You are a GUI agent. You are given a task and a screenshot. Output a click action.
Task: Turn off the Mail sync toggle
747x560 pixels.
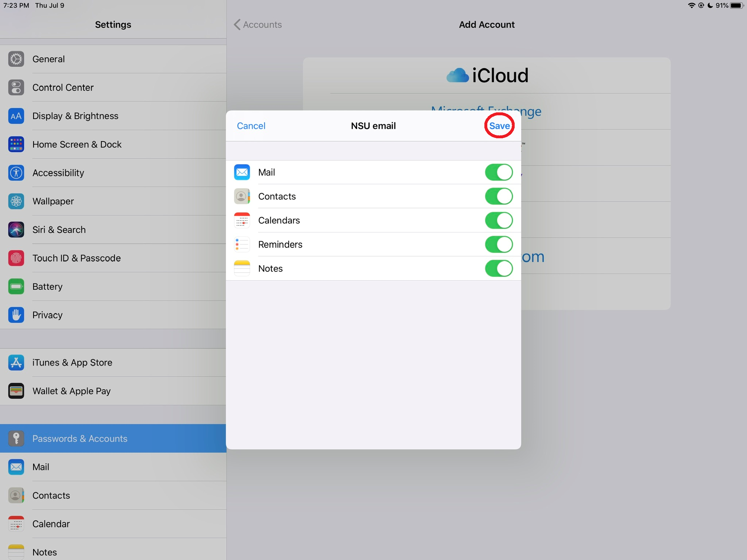coord(499,172)
